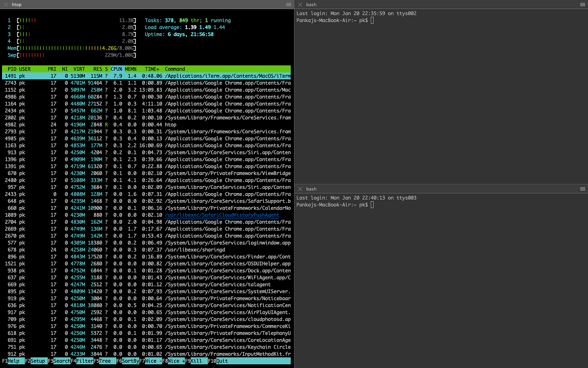The width and height of the screenshot is (588, 368).
Task: Sort processes by the MEM% column
Action: (130, 69)
